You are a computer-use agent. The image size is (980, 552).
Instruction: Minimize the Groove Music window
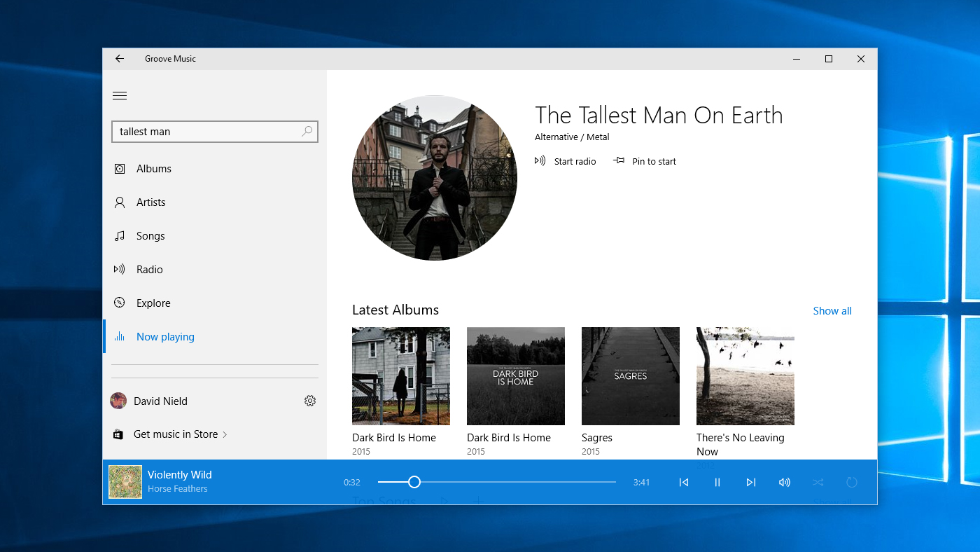click(797, 59)
